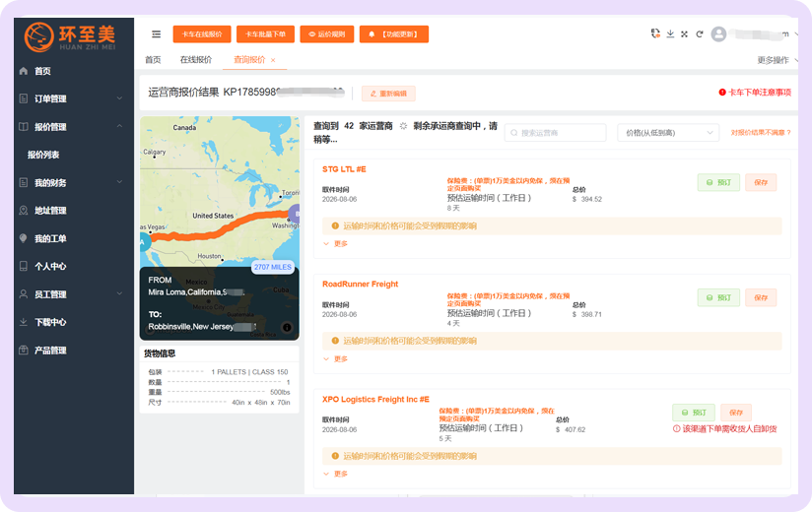812x512 pixels.
Task: Click the origin marker A on the map
Action: pos(144,241)
